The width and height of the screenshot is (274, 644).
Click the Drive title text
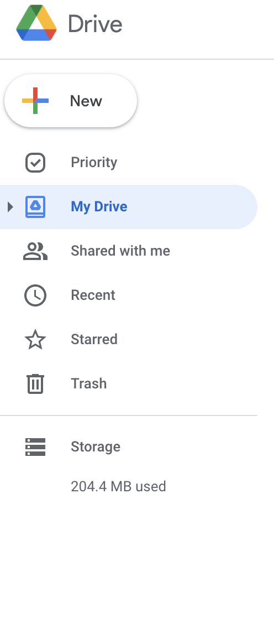coord(95,24)
